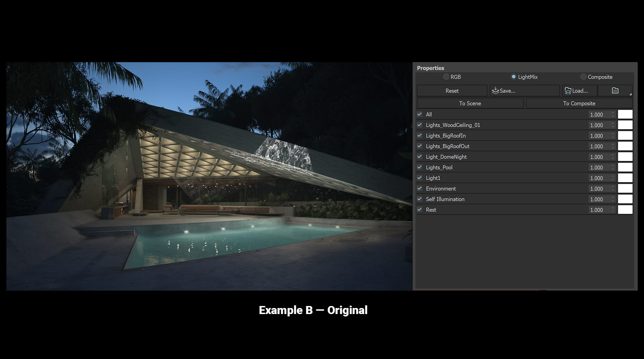
Task: Disable the Lights_WoodCeiling_01 checkbox
Action: [420, 125]
